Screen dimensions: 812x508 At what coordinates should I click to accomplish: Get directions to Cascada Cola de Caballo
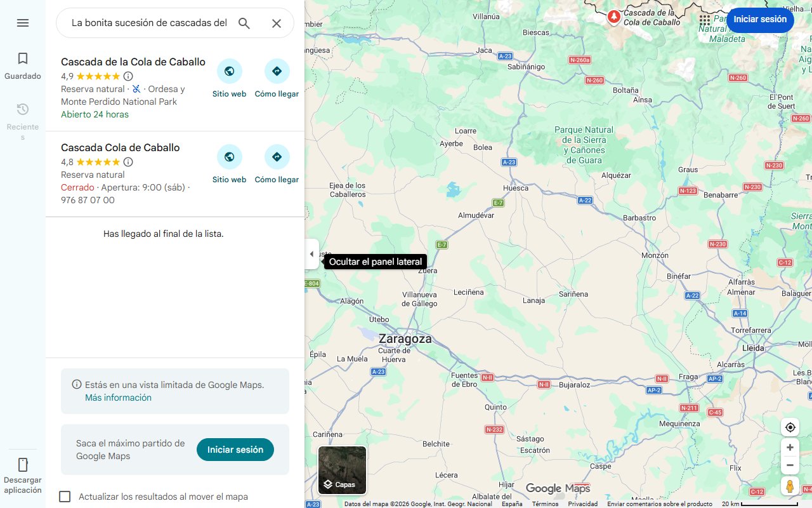click(x=277, y=164)
